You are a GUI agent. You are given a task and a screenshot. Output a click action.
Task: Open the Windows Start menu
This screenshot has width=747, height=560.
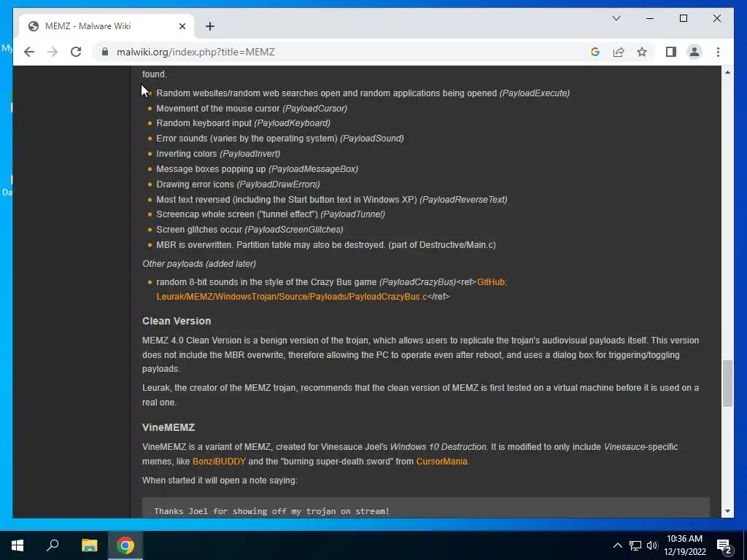tap(18, 545)
